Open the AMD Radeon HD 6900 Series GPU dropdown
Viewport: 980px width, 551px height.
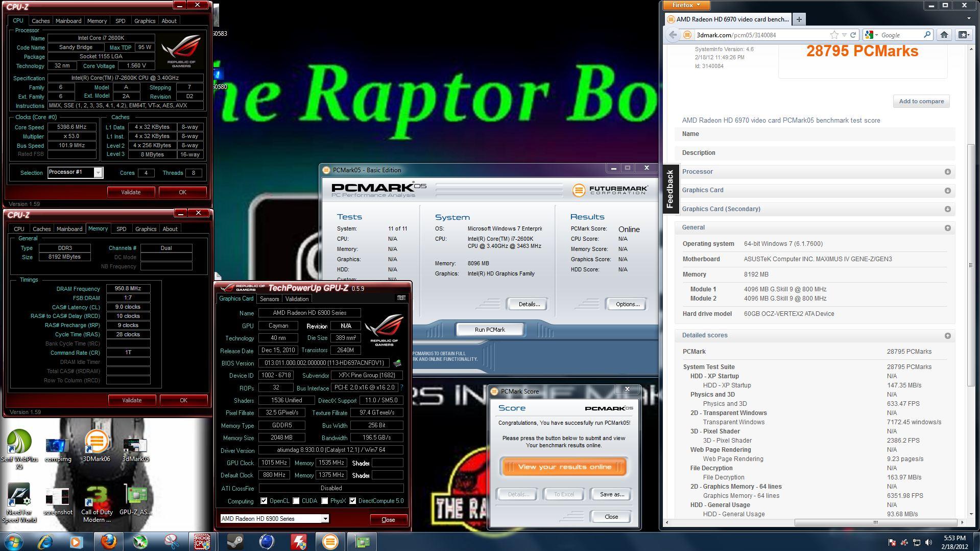coord(274,519)
